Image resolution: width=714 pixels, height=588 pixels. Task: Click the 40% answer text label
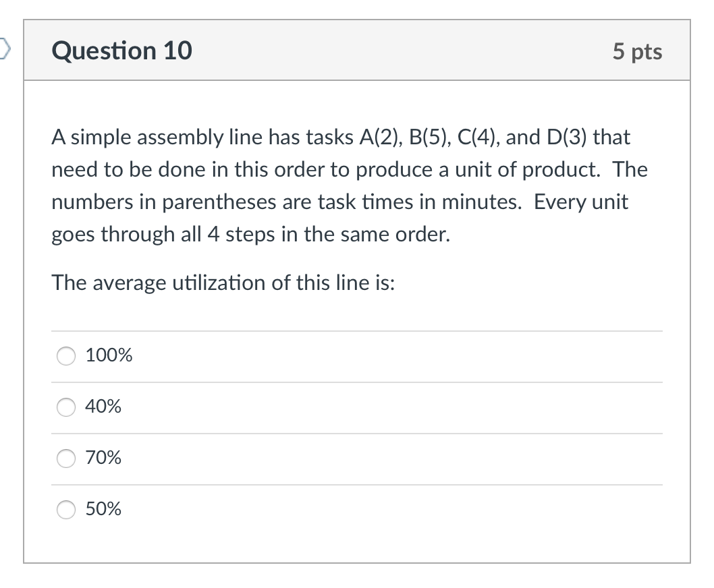[x=103, y=407]
